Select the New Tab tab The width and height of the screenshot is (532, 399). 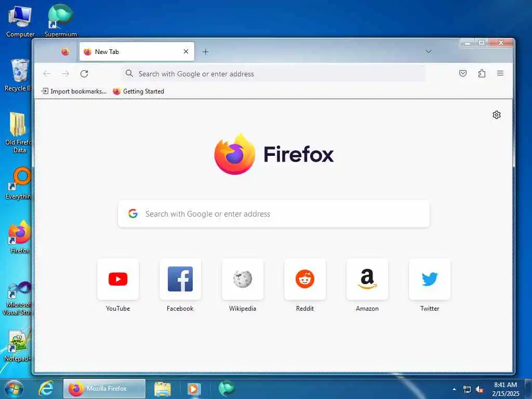click(137, 51)
